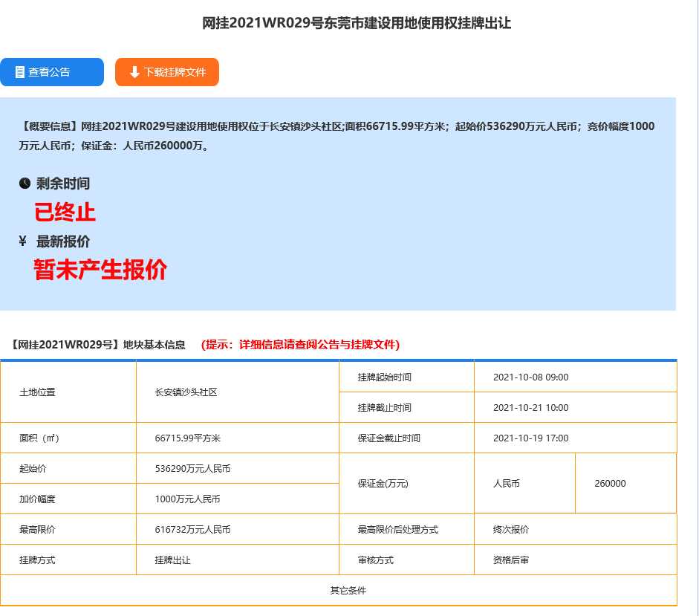Screen dimensions: 699x616
Task: Click the 挂牌出让 value cell
Action: click(238, 560)
